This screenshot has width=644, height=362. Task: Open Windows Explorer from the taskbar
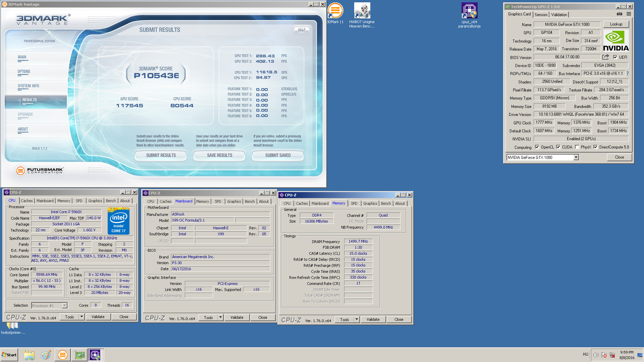point(29,355)
